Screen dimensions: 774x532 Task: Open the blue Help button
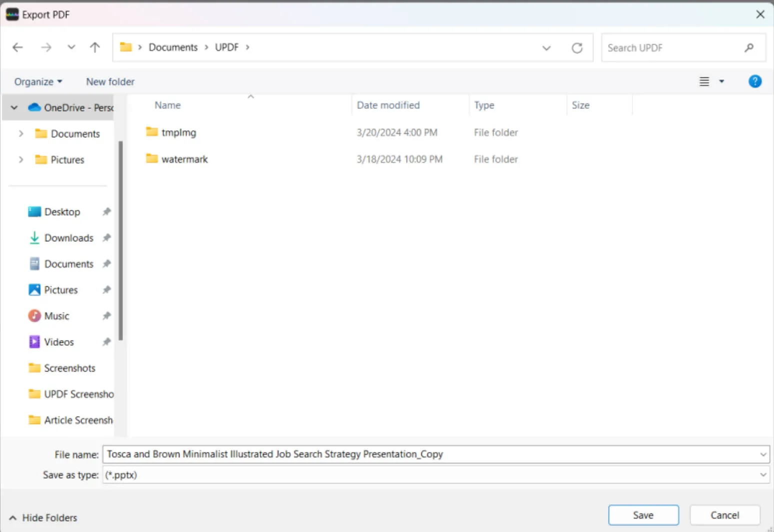755,81
